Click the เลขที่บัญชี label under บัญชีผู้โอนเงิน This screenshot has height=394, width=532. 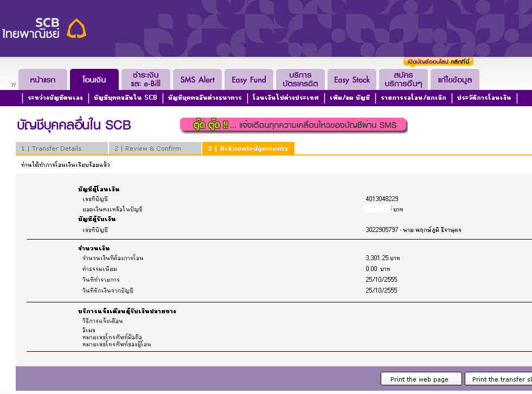point(95,199)
